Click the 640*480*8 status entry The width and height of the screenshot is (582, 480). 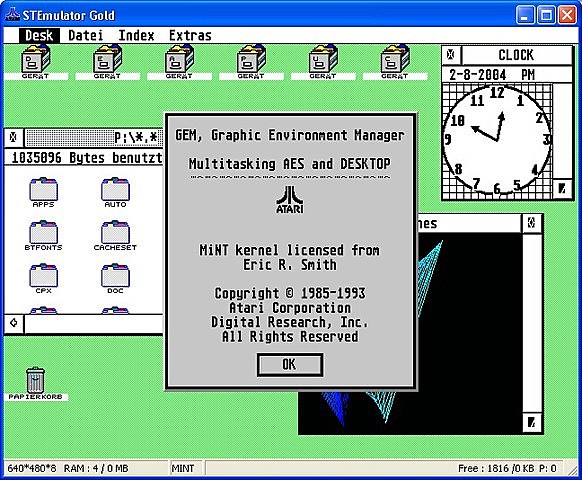(32, 468)
